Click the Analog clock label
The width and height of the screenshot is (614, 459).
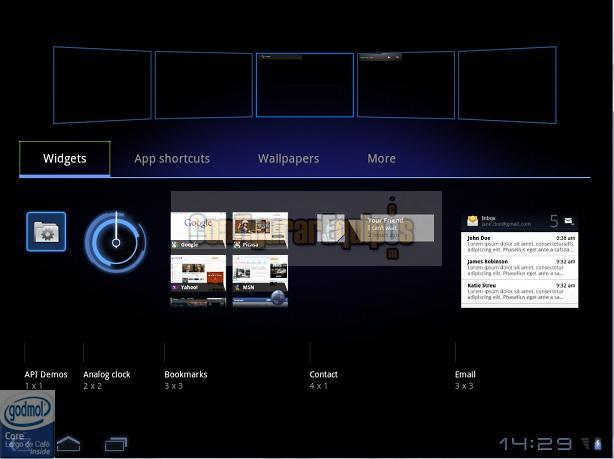(107, 374)
